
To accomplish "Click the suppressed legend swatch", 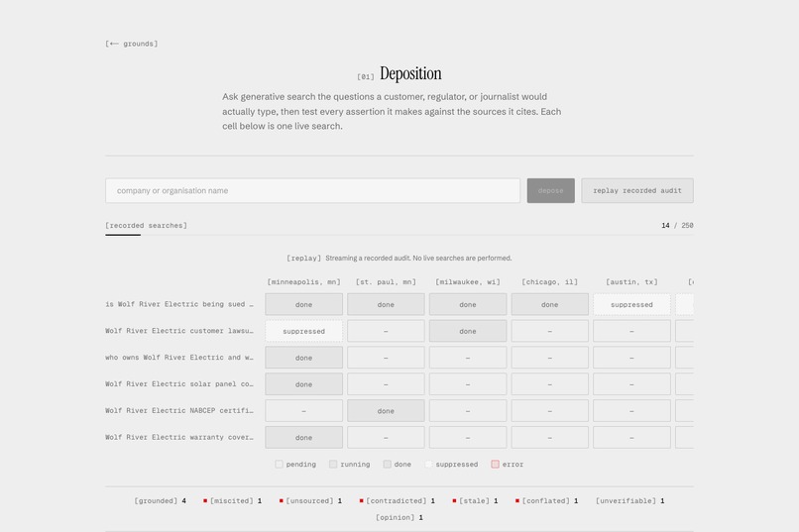I will click(428, 465).
